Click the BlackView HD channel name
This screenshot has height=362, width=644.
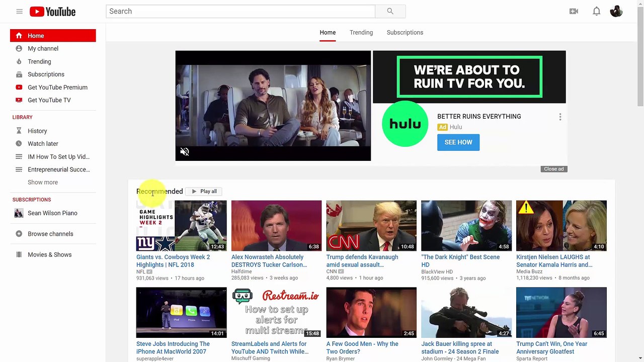[437, 271]
